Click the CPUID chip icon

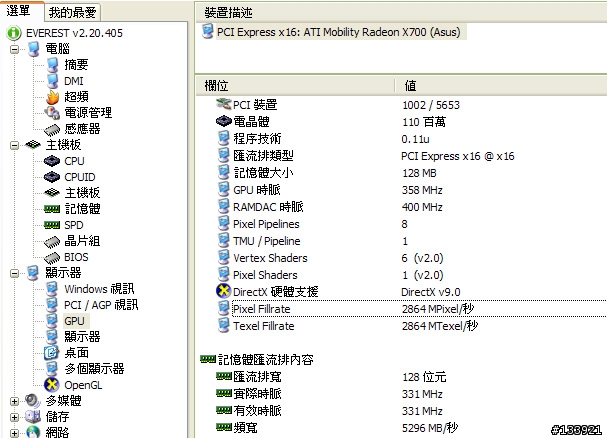tap(52, 177)
